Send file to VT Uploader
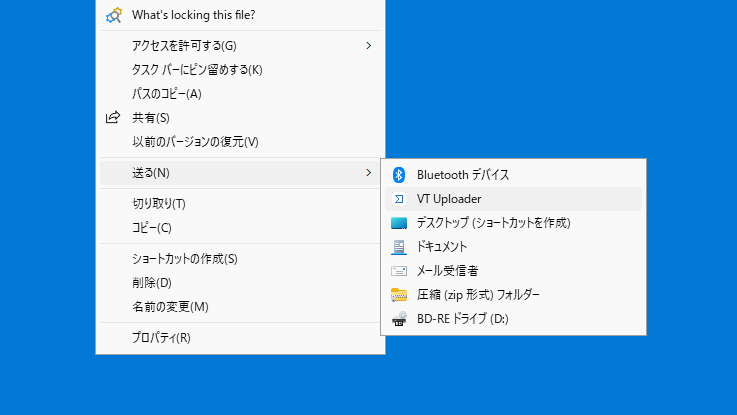Image resolution: width=737 pixels, height=415 pixels. pyautogui.click(x=513, y=199)
